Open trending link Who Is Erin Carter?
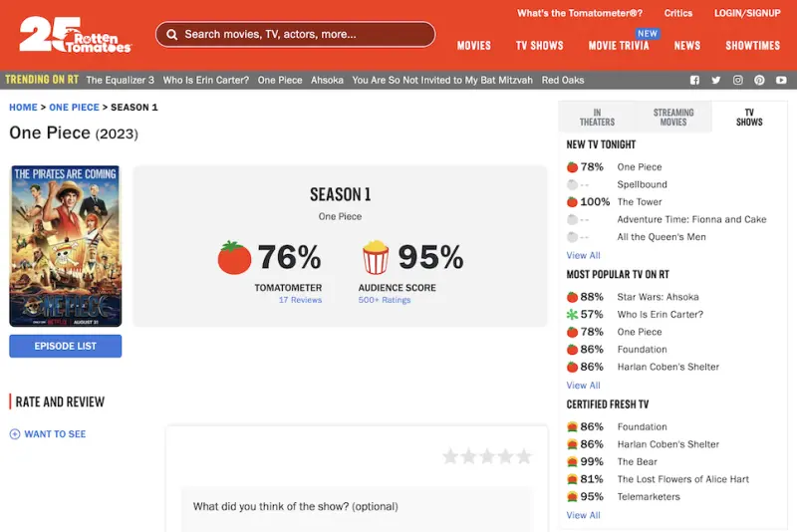Image resolution: width=797 pixels, height=532 pixels. 206,81
